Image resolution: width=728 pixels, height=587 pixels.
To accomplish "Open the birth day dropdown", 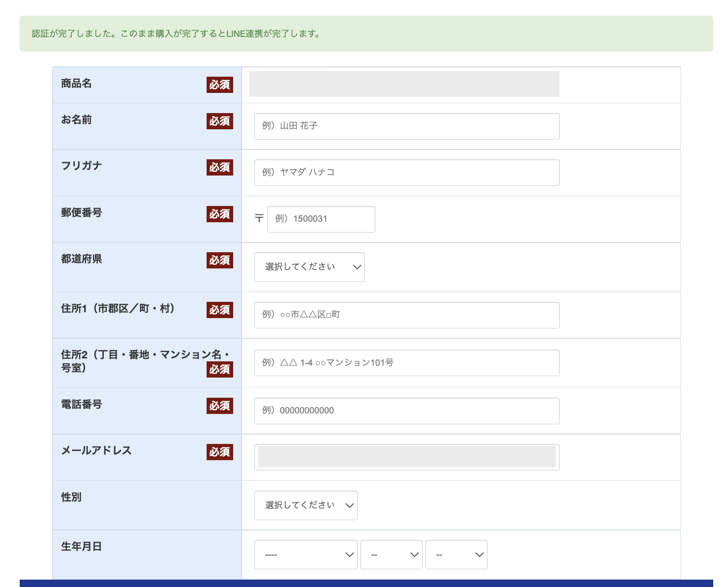I will [456, 555].
